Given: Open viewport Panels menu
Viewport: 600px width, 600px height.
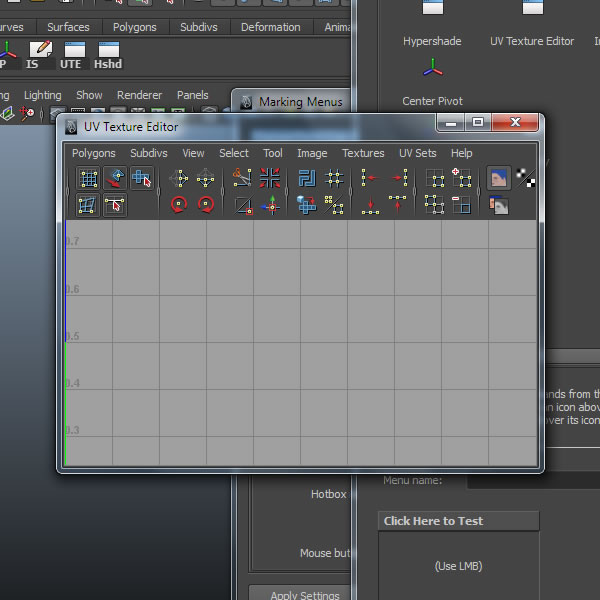Looking at the screenshot, I should click(192, 95).
